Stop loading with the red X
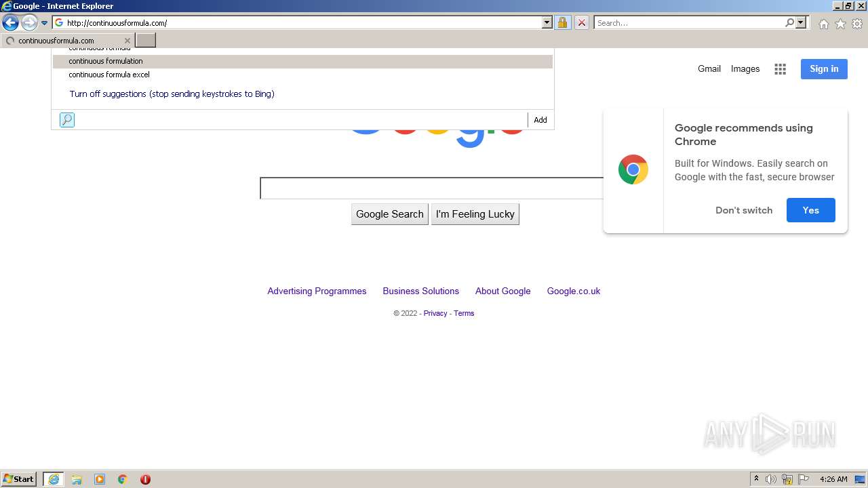868x488 pixels. [582, 23]
